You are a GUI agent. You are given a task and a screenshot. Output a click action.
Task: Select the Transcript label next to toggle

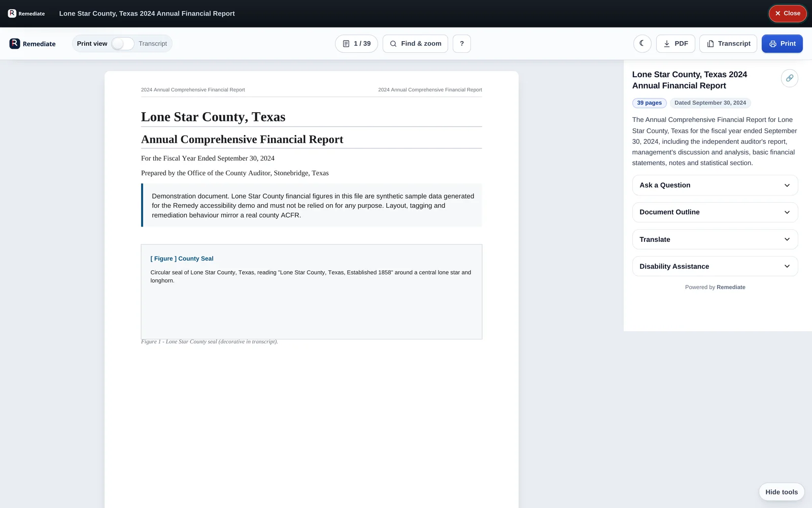pos(153,44)
